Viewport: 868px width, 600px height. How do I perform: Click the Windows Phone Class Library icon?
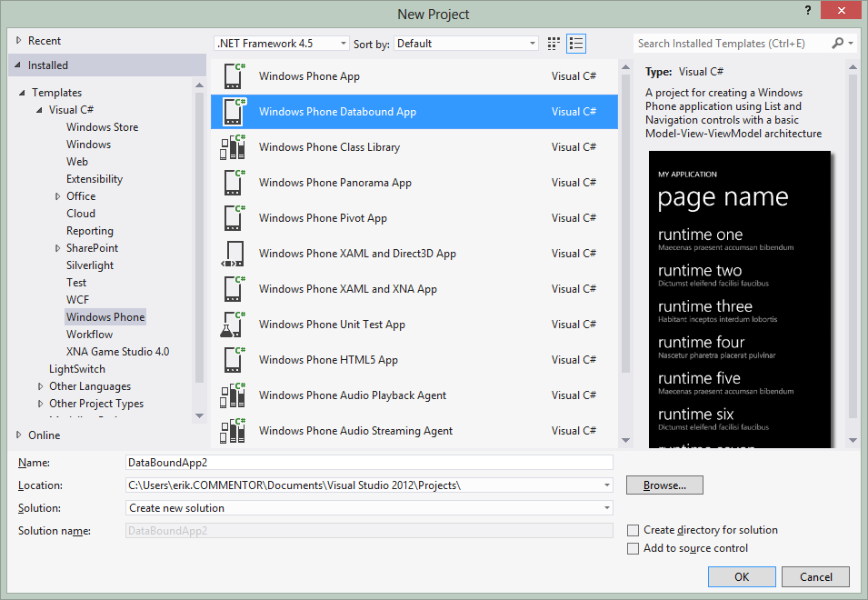click(234, 147)
